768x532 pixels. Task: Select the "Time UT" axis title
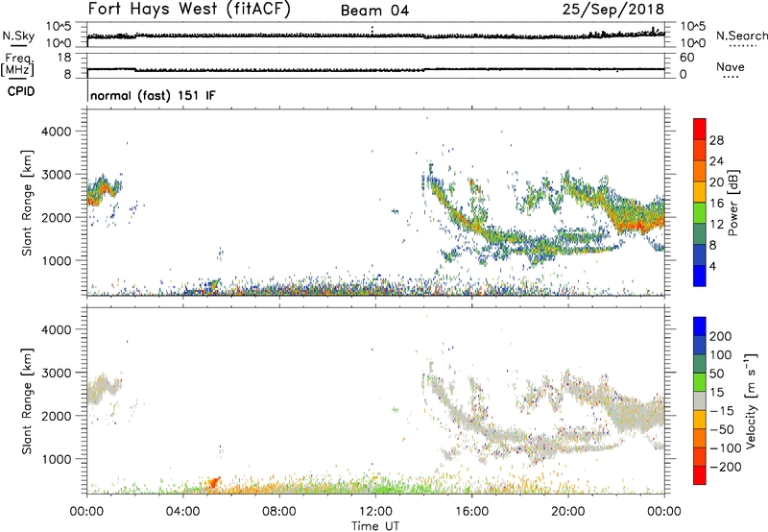[x=375, y=525]
